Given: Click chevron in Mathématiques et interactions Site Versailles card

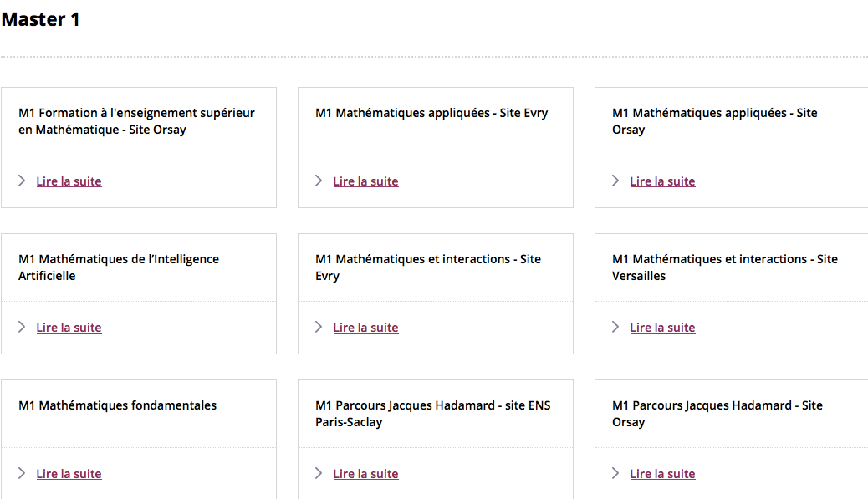Looking at the screenshot, I should pos(615,327).
